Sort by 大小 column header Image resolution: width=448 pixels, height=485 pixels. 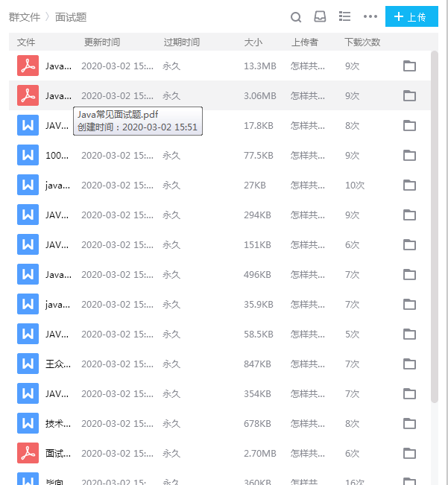pyautogui.click(x=253, y=42)
